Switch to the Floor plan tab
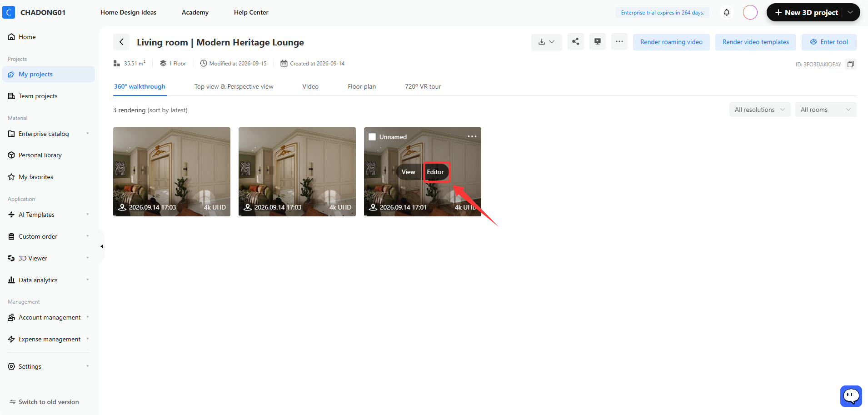Image resolution: width=868 pixels, height=415 pixels. pos(362,86)
